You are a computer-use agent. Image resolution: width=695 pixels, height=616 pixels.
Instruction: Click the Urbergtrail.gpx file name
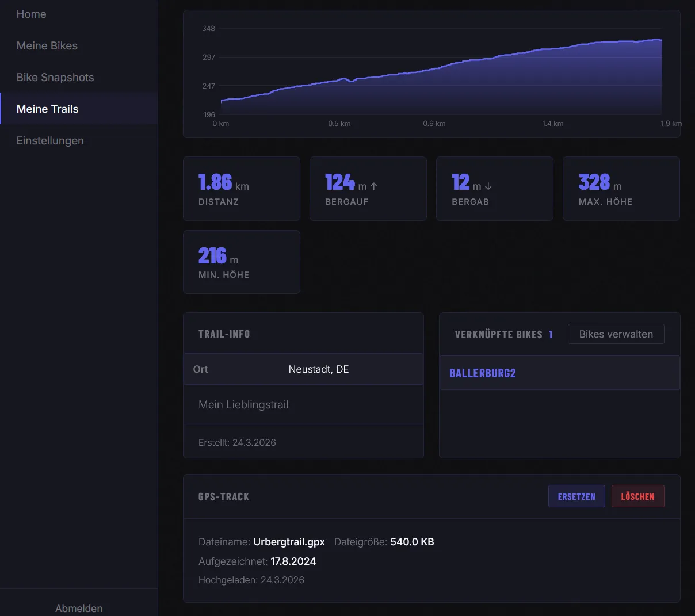289,542
